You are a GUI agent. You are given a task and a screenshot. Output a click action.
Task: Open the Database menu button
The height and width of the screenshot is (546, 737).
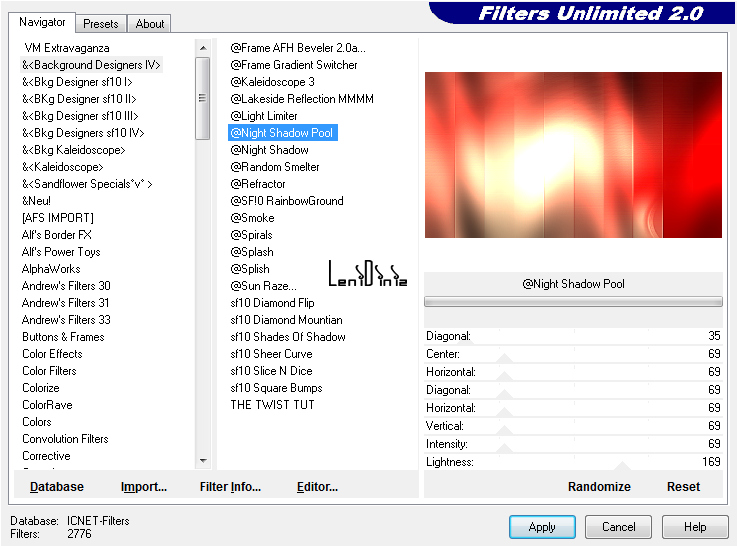point(57,487)
